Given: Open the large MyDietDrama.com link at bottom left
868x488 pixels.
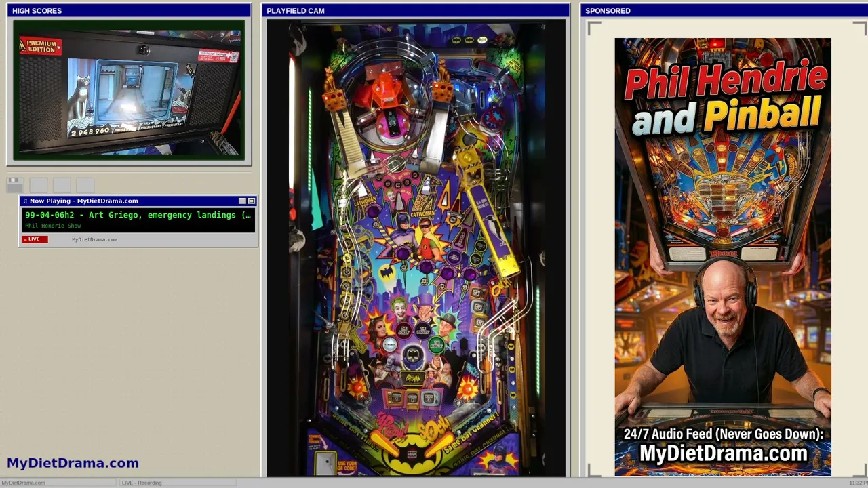Looking at the screenshot, I should (73, 463).
